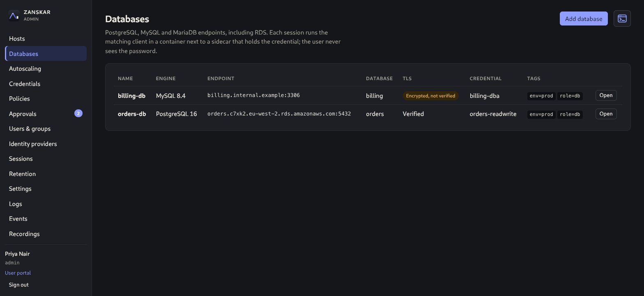
Task: Click the Verified TLS status
Action: coord(413,114)
